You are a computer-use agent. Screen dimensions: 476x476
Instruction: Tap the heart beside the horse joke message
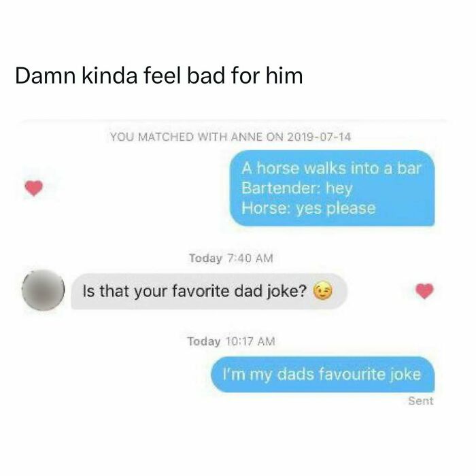pyautogui.click(x=34, y=188)
